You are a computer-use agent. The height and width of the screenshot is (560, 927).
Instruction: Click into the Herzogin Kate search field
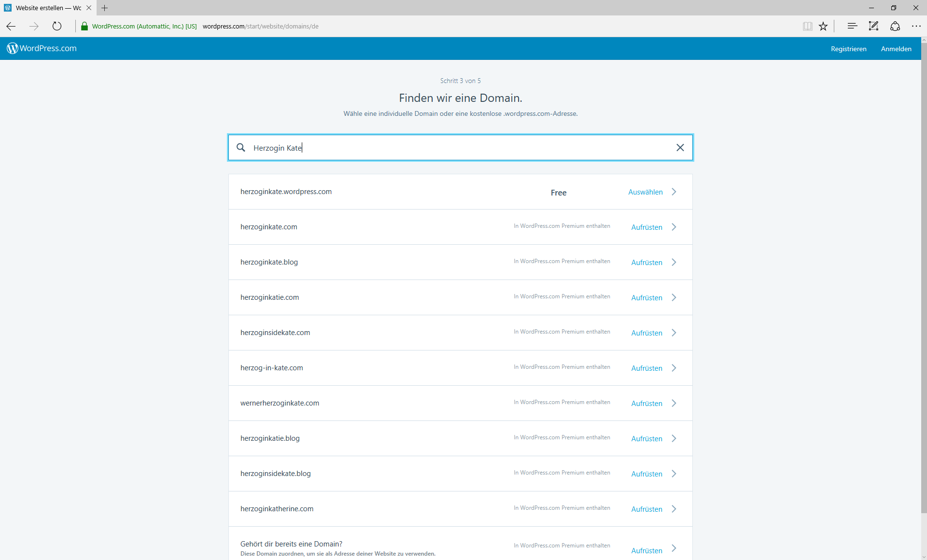[460, 147]
